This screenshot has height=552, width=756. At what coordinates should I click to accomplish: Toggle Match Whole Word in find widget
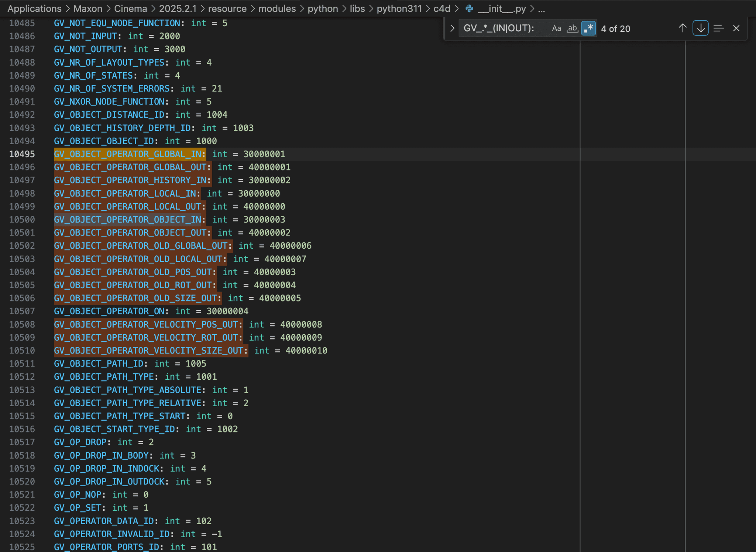pos(572,28)
